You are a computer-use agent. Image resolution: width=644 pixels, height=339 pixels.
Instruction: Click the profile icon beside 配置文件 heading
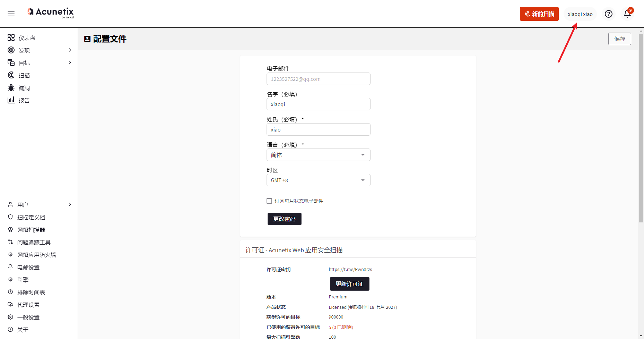point(87,39)
